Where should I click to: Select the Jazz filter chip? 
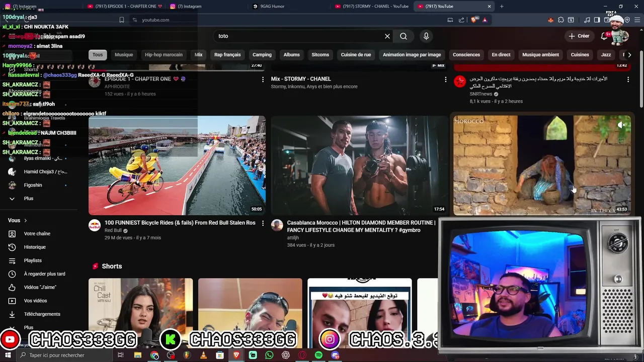click(606, 55)
